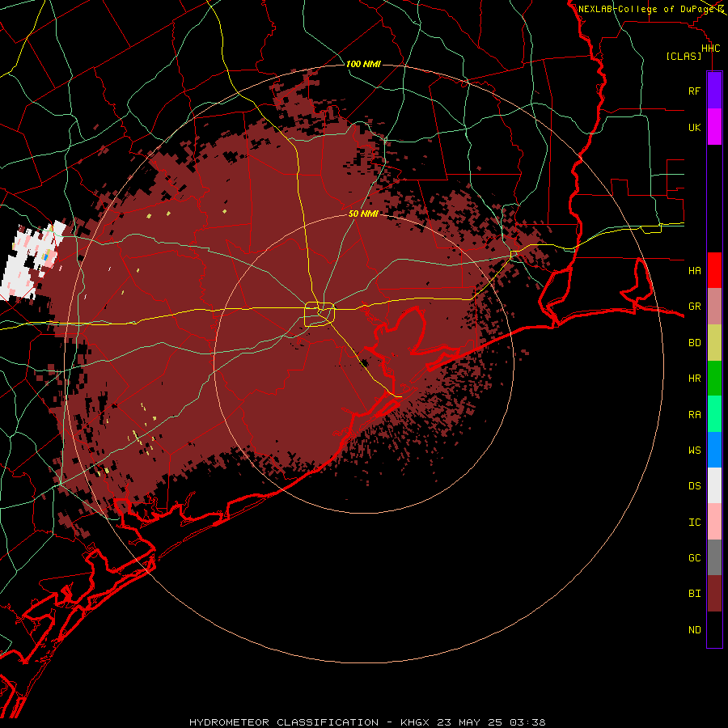Click the RF purple legend swatch
This screenshot has height=728, width=728.
coord(714,91)
